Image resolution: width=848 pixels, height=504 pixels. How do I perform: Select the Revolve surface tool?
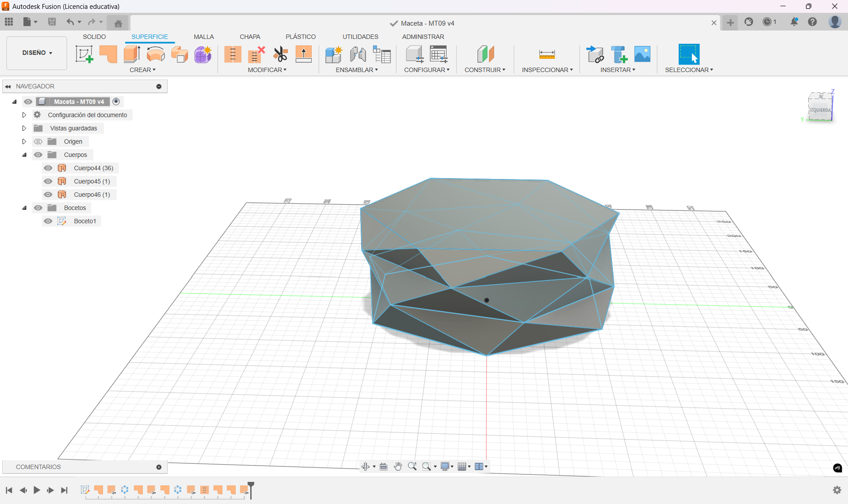tap(156, 54)
